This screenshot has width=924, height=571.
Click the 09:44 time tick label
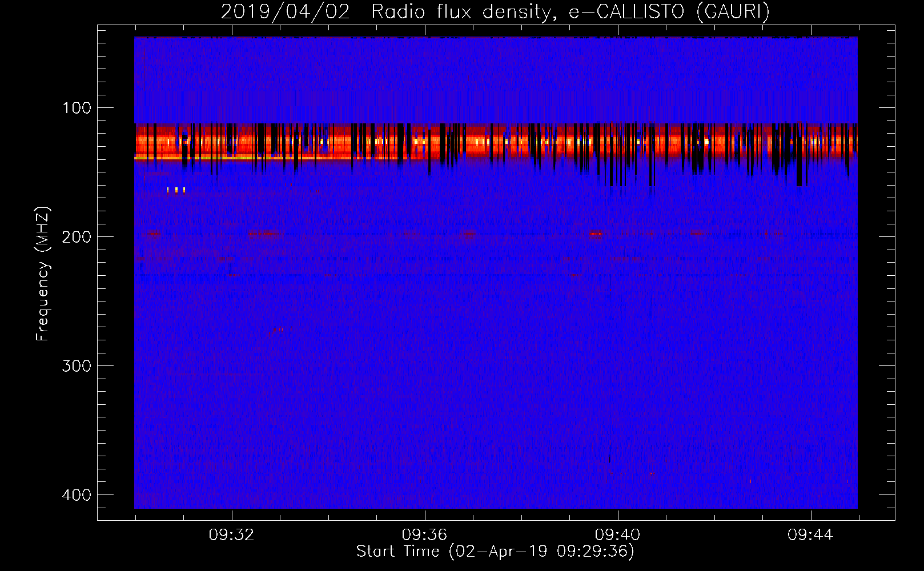pyautogui.click(x=810, y=535)
